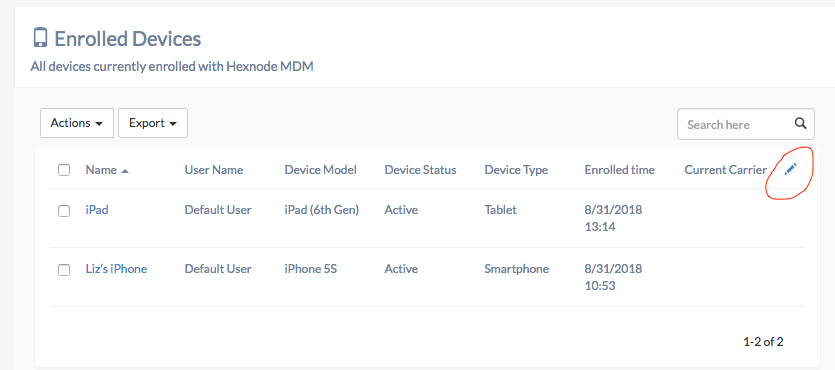835x370 pixels.
Task: Click the sort arrow next to Name
Action: coord(125,171)
